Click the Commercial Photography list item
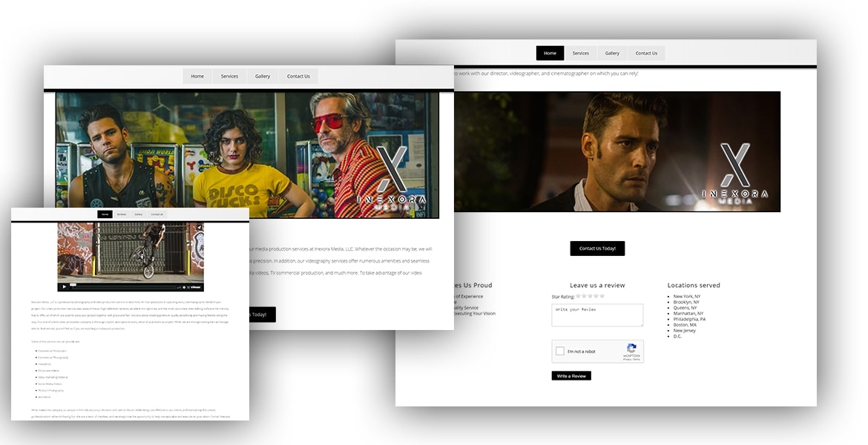 coord(53,357)
